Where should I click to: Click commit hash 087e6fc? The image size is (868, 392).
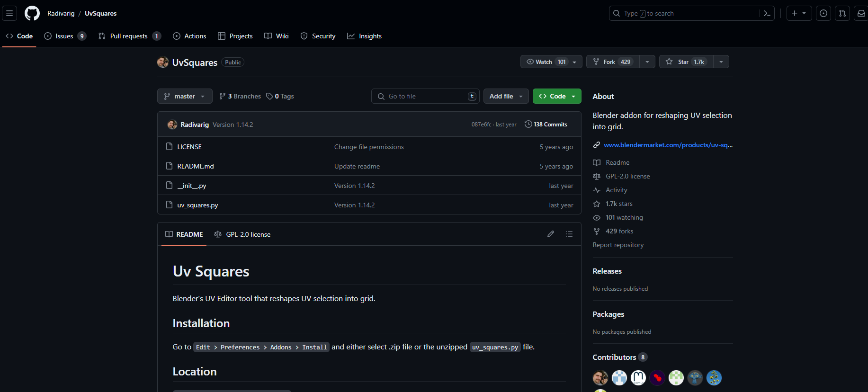pyautogui.click(x=481, y=125)
